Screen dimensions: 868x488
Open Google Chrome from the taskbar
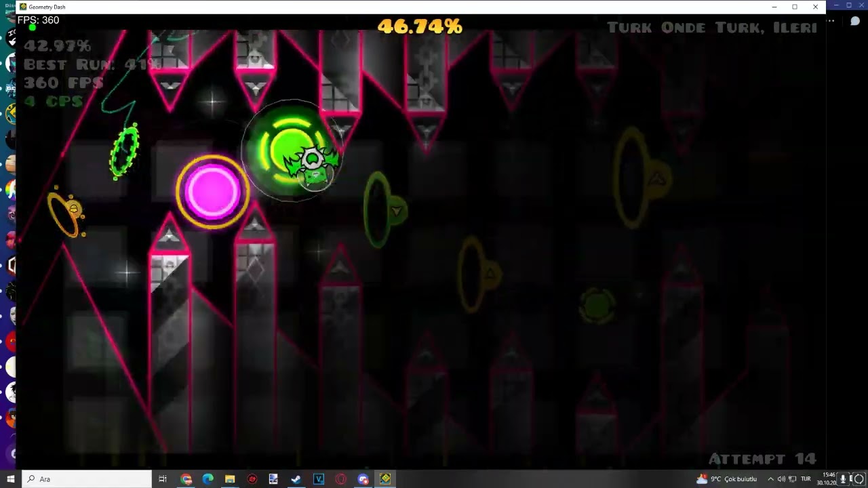pos(186,479)
